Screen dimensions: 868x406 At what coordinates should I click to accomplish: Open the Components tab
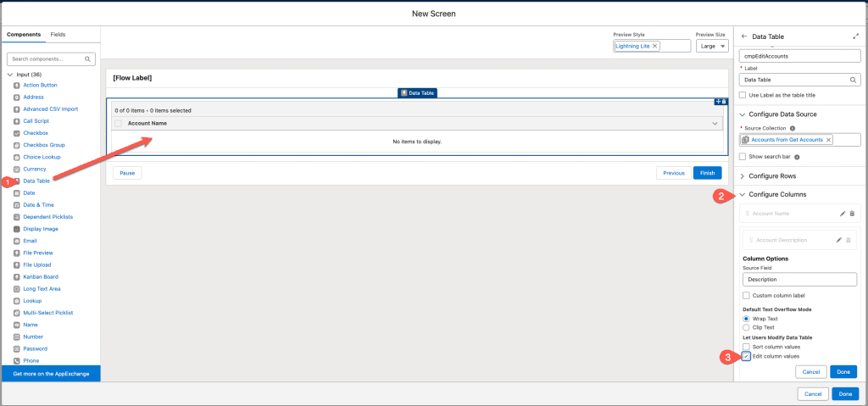tap(24, 35)
